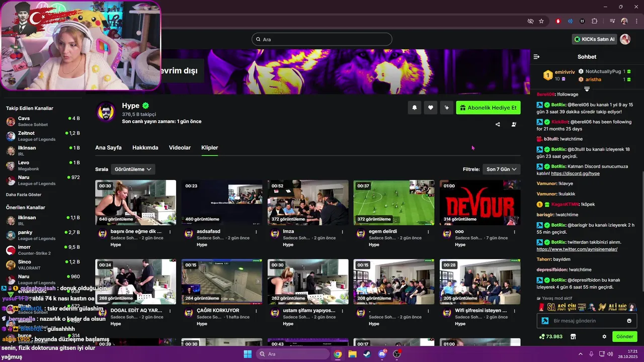Open the Zeitnot channel in the sidebar
This screenshot has width=644, height=362.
pyautogui.click(x=43, y=136)
